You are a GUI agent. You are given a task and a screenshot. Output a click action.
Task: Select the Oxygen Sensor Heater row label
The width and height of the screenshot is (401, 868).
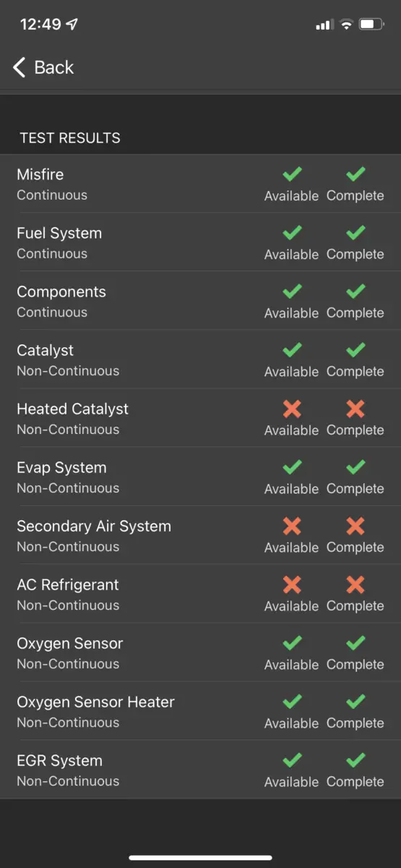(95, 702)
